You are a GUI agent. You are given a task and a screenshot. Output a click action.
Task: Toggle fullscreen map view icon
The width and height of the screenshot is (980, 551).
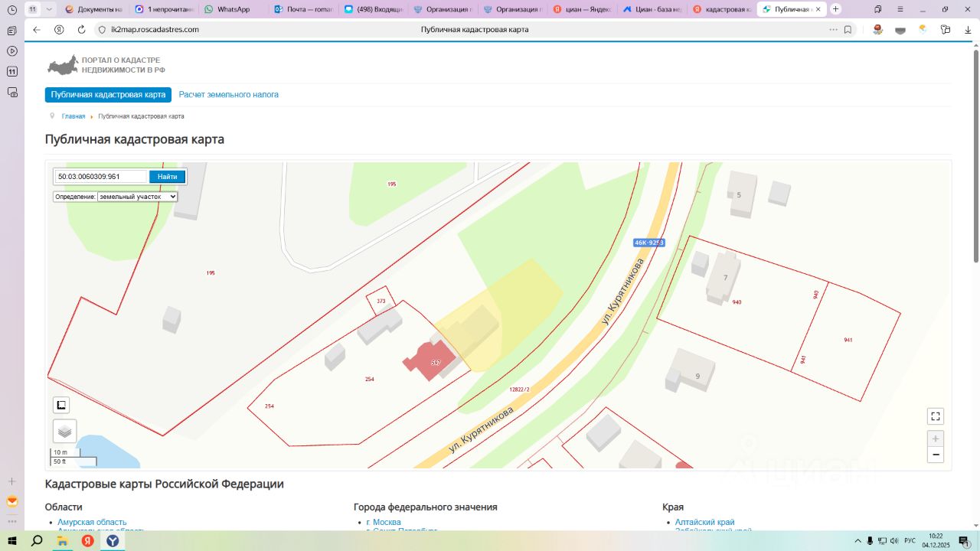point(935,416)
